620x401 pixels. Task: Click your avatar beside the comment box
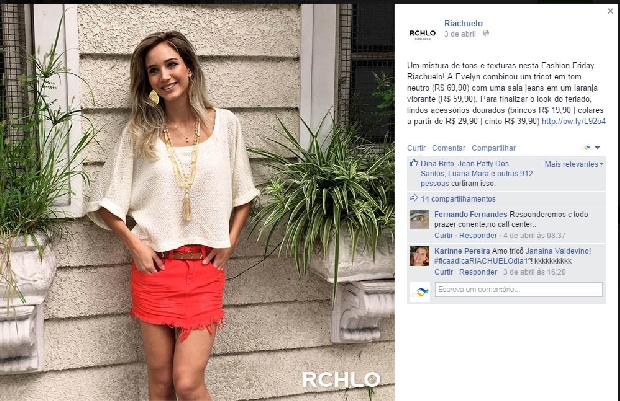tap(420, 292)
